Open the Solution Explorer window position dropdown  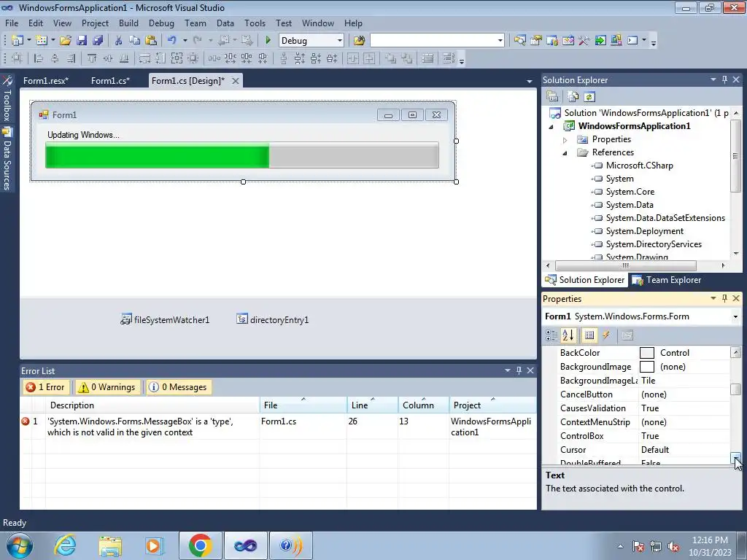[713, 79]
